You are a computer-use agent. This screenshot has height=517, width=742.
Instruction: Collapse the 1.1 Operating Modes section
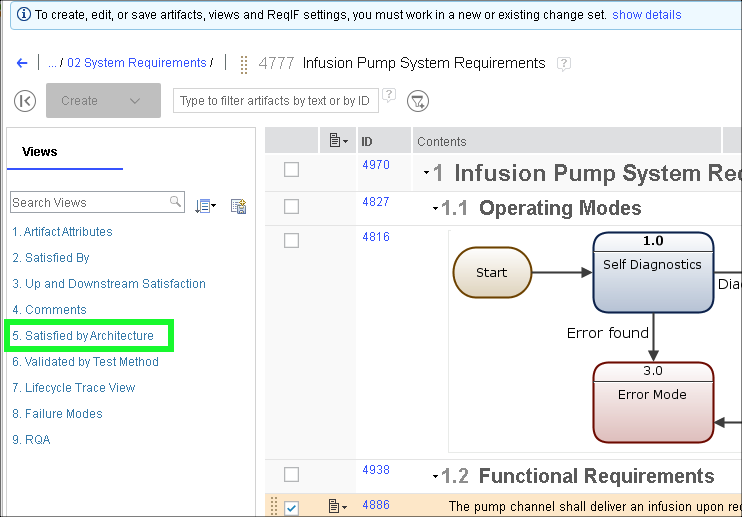click(x=435, y=209)
